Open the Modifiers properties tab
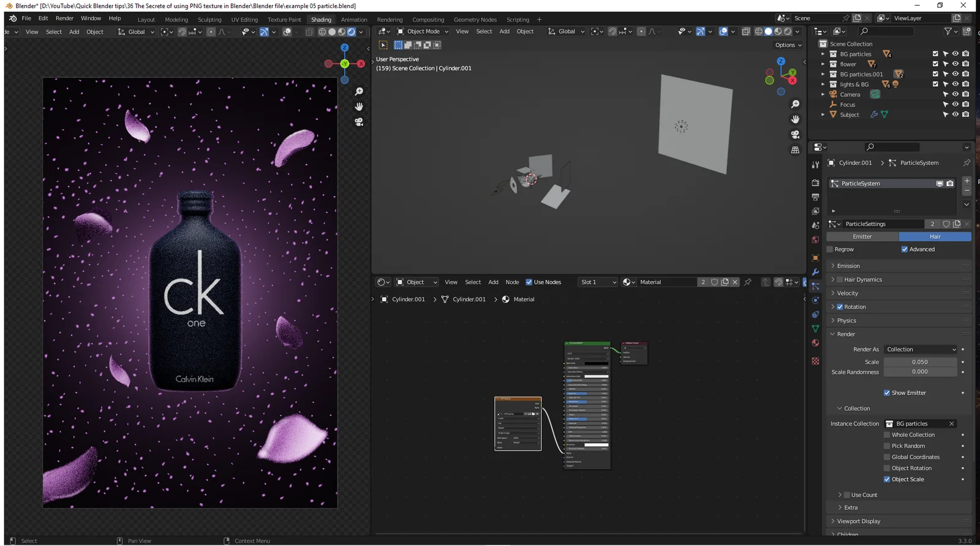The width and height of the screenshot is (980, 546). (x=815, y=272)
